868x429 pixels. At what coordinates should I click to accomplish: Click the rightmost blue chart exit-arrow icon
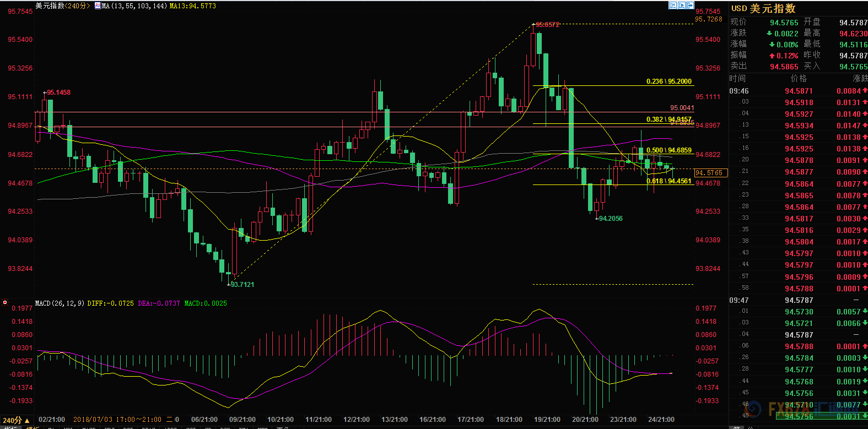(689, 6)
